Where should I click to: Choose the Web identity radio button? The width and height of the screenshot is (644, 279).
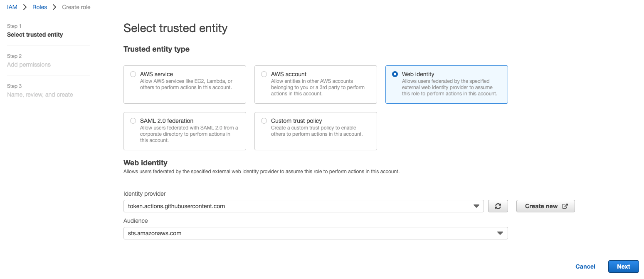[x=395, y=74]
